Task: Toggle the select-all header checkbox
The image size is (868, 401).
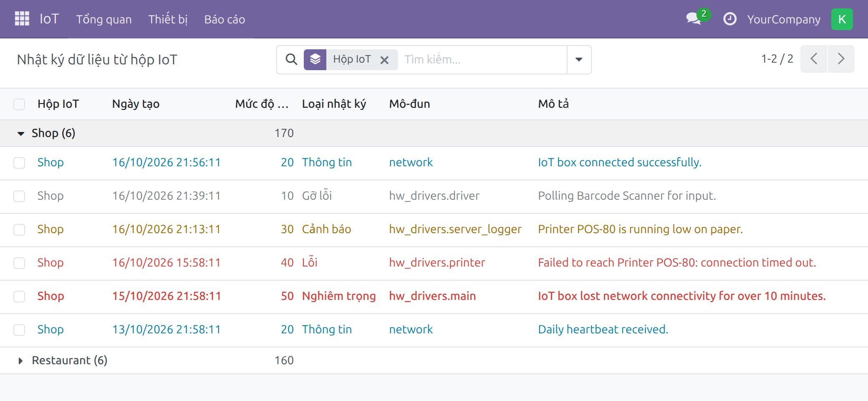Action: coord(19,104)
